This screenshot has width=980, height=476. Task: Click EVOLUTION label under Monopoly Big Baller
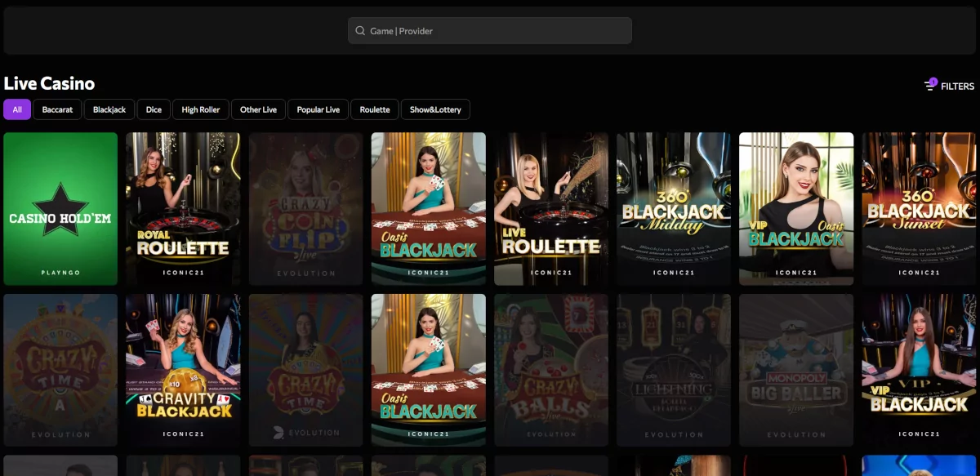(796, 434)
